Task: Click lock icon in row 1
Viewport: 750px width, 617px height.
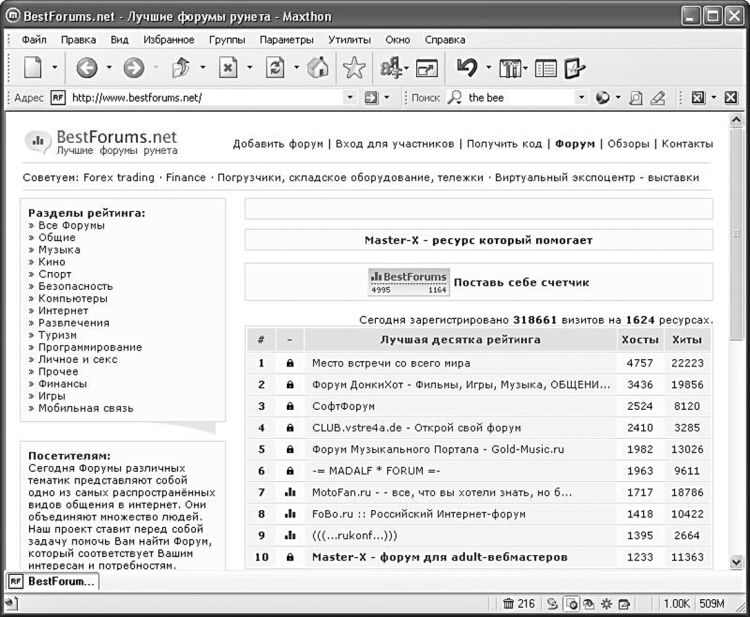Action: (290, 363)
